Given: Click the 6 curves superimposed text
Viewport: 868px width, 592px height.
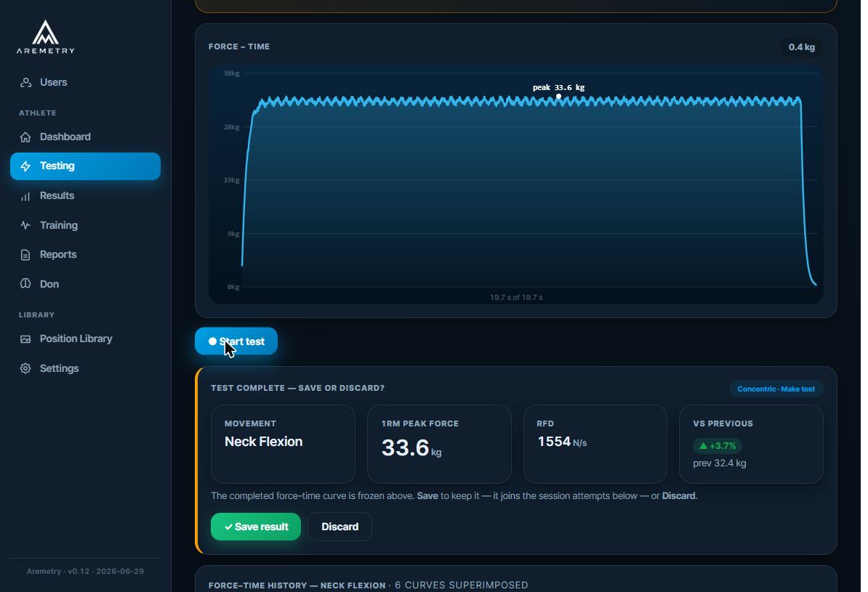Looking at the screenshot, I should point(461,585).
